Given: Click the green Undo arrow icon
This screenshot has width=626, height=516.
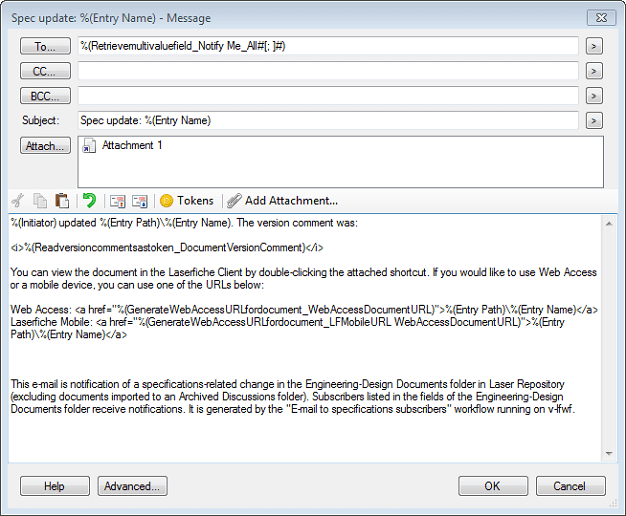Looking at the screenshot, I should tap(89, 200).
